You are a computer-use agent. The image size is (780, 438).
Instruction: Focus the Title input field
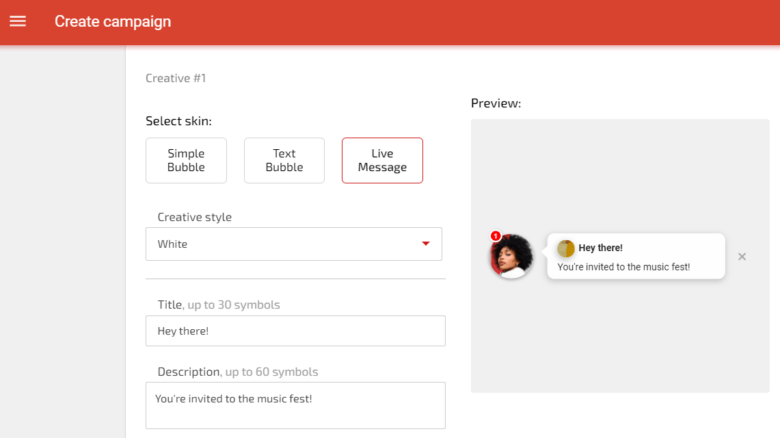pyautogui.click(x=295, y=330)
